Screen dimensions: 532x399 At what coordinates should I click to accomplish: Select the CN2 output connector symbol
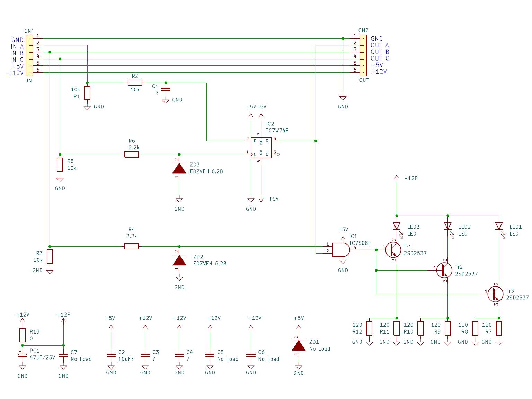click(x=363, y=55)
